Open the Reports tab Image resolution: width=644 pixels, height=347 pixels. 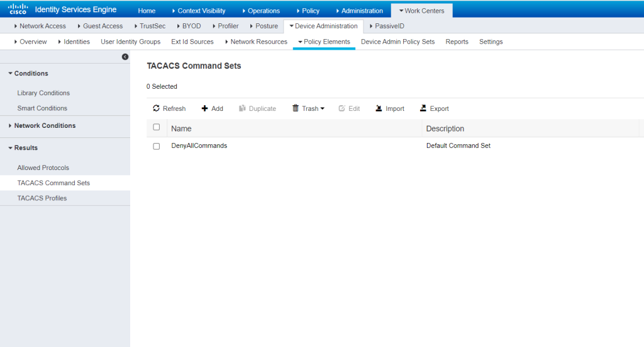tap(457, 42)
